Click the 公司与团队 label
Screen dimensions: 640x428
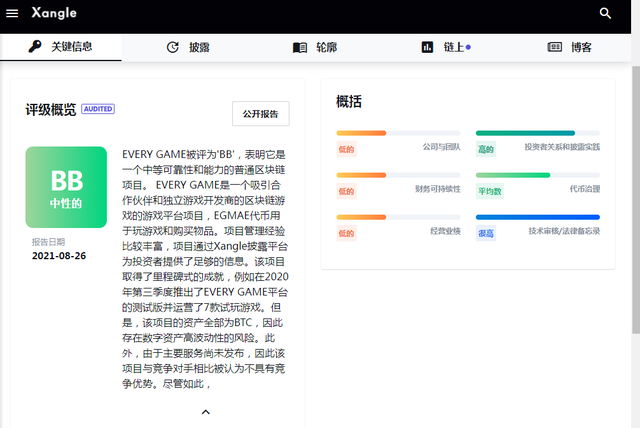pyautogui.click(x=441, y=147)
